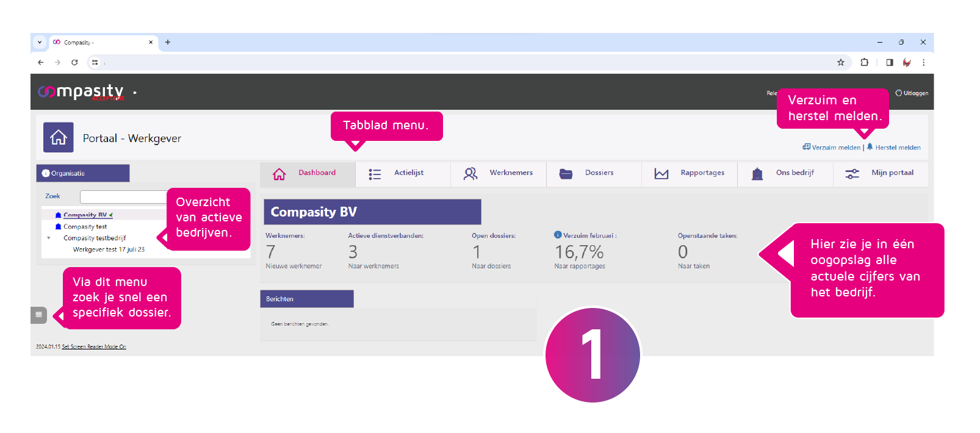Click the browser address bar
The width and height of the screenshot is (980, 433).
tap(469, 62)
